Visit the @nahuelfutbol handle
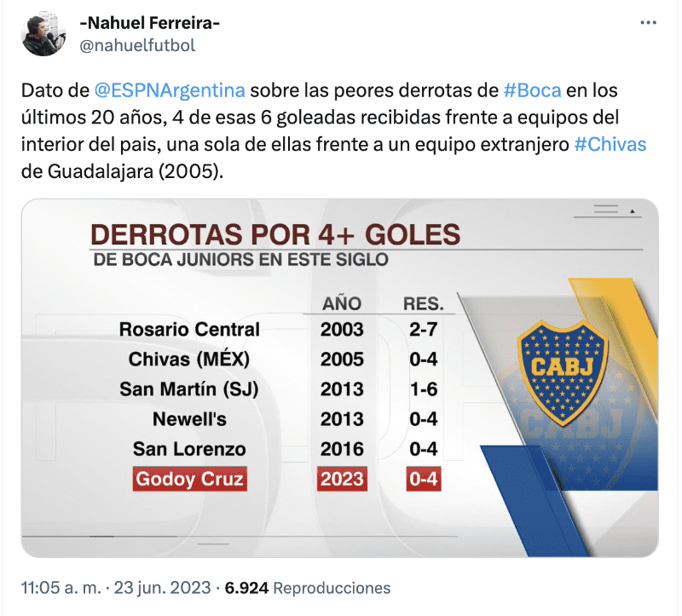This screenshot has height=616, width=682. tap(137, 46)
